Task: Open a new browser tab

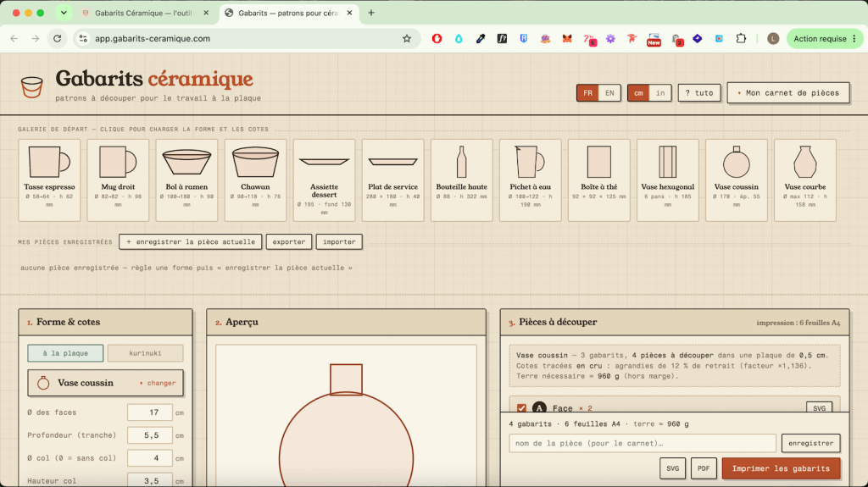Action: point(371,14)
